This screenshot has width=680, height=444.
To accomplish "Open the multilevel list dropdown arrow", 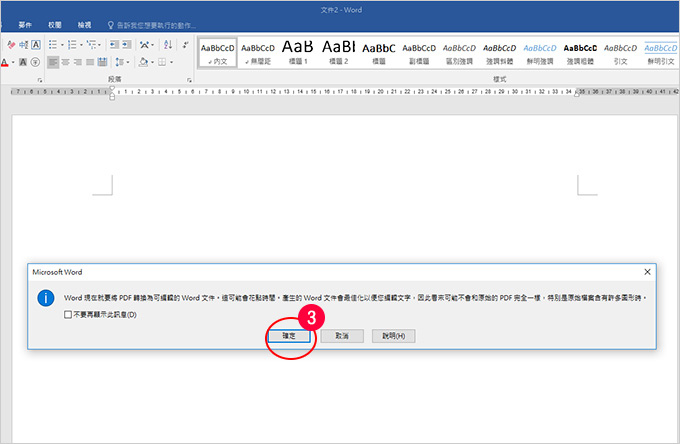I will pyautogui.click(x=99, y=45).
